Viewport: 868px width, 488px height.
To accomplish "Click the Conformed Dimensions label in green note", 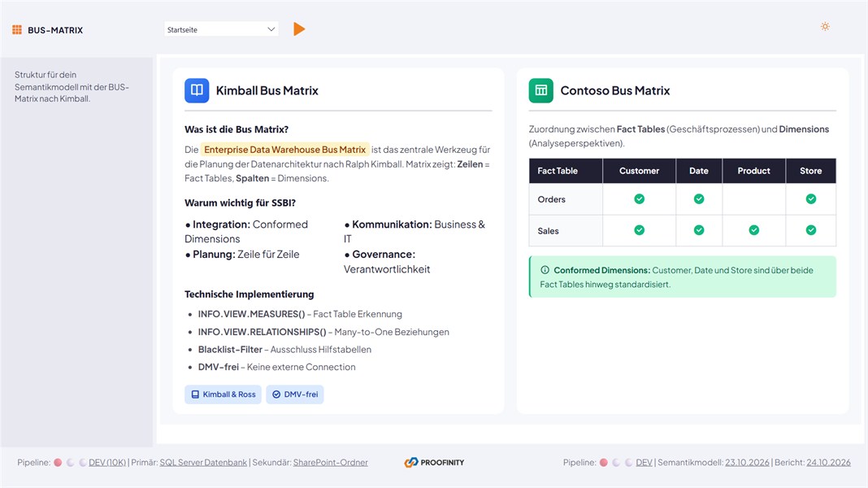I will click(601, 270).
